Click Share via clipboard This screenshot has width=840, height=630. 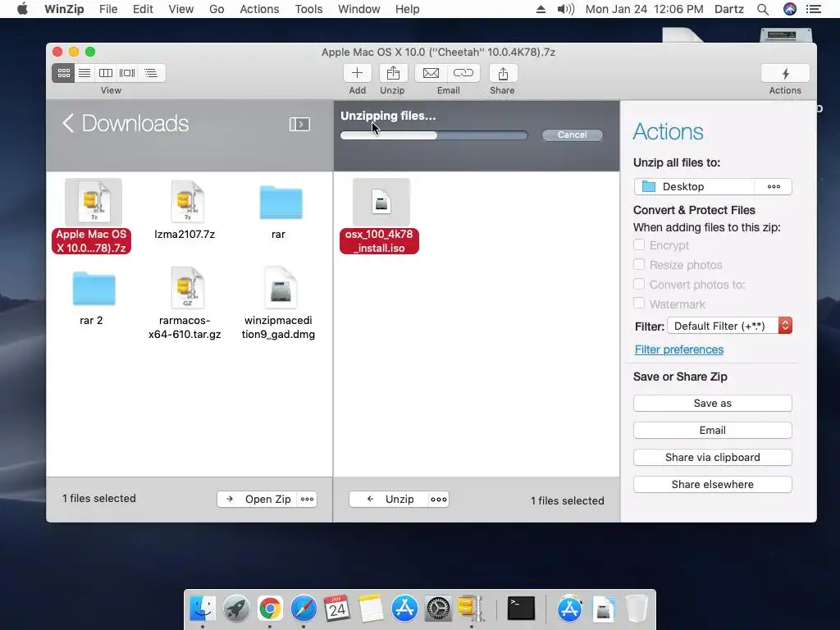pos(713,458)
